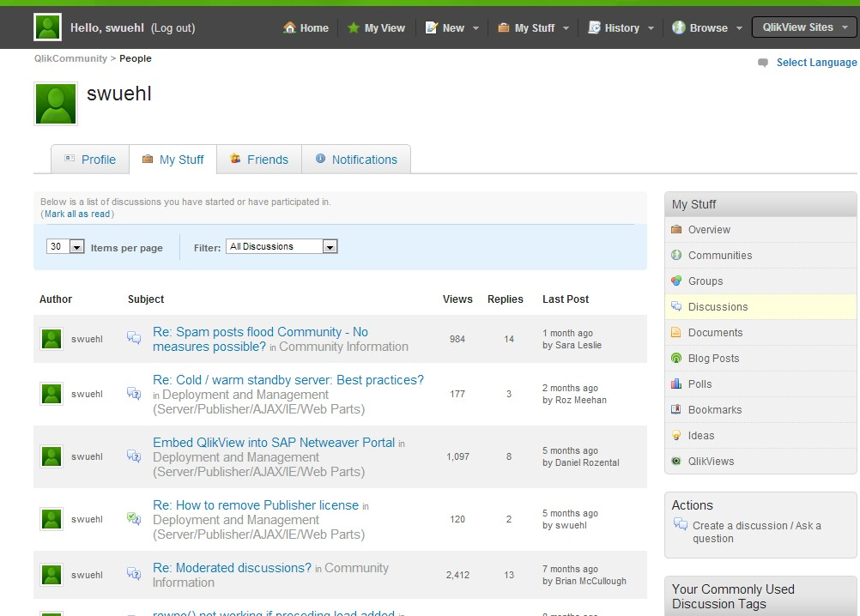Screen dimensions: 860x616
Task: Click the Polls bar chart icon
Action: pos(676,383)
